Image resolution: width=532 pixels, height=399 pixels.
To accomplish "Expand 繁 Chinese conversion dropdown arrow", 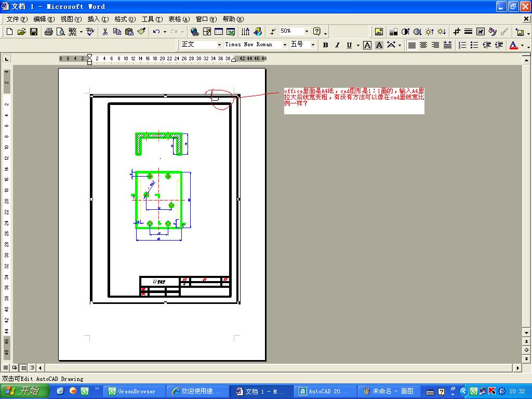I will point(81,32).
